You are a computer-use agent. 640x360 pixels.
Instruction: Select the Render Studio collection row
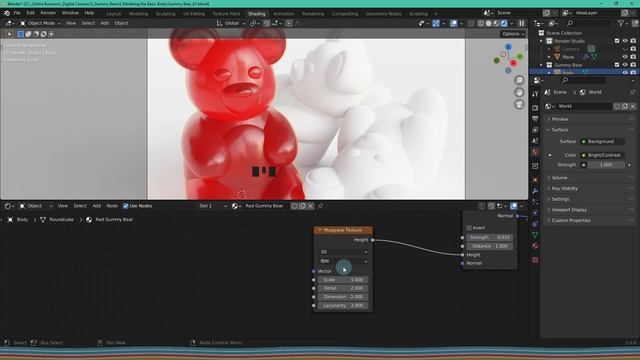click(583, 41)
